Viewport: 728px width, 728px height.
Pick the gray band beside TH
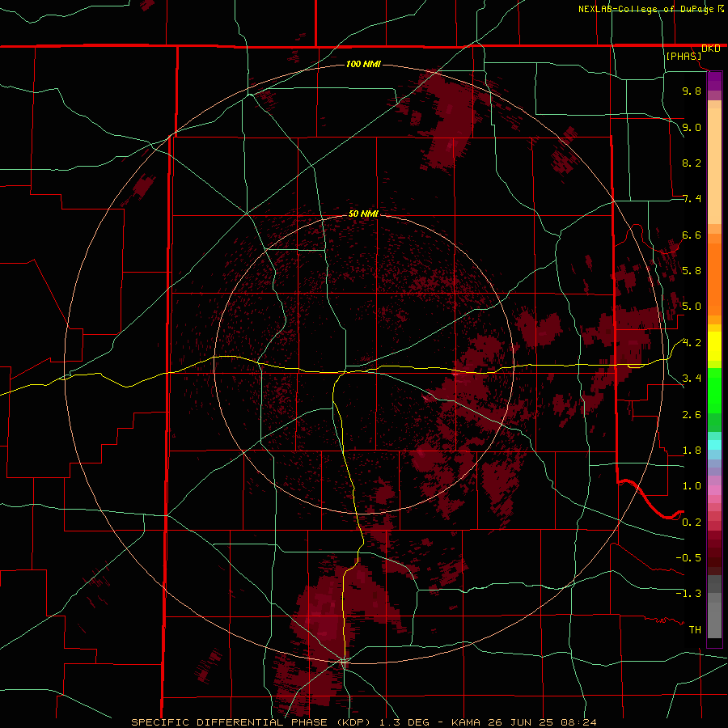coord(714,620)
